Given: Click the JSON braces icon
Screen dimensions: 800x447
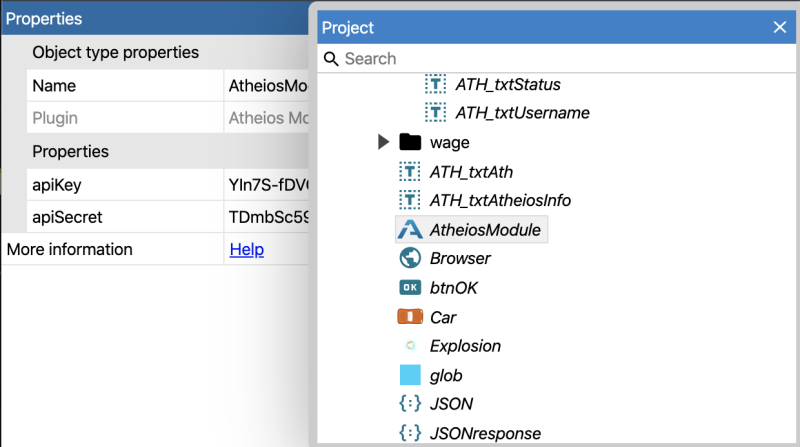Looking at the screenshot, I should coord(410,404).
